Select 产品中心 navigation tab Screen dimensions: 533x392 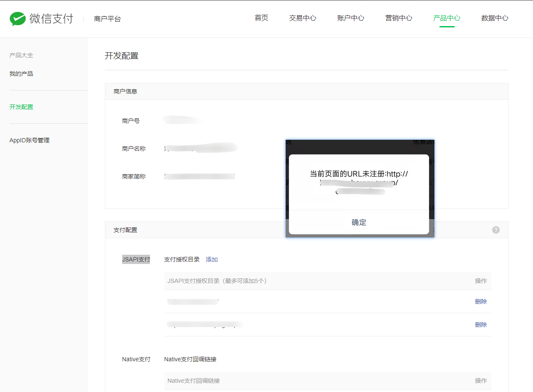pyautogui.click(x=447, y=18)
